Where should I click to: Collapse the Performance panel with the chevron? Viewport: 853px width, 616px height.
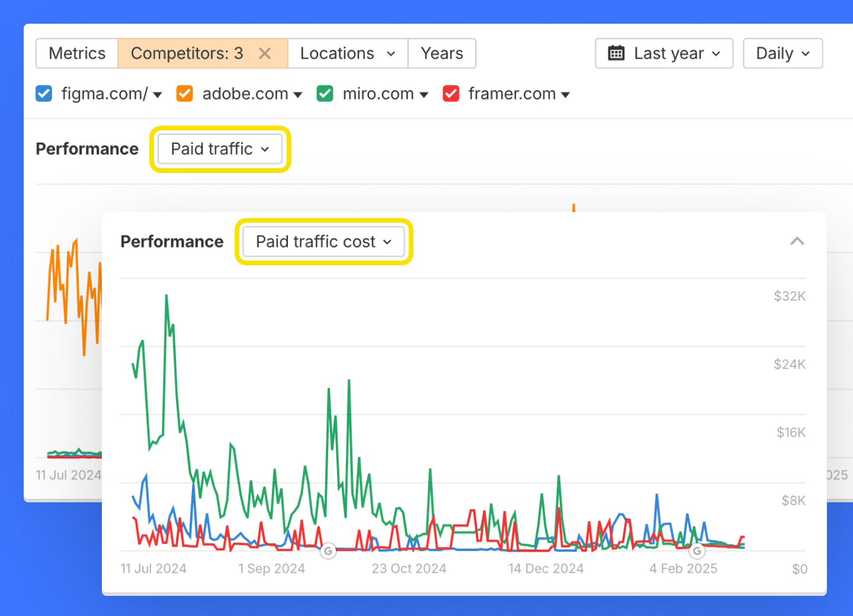[x=797, y=241]
